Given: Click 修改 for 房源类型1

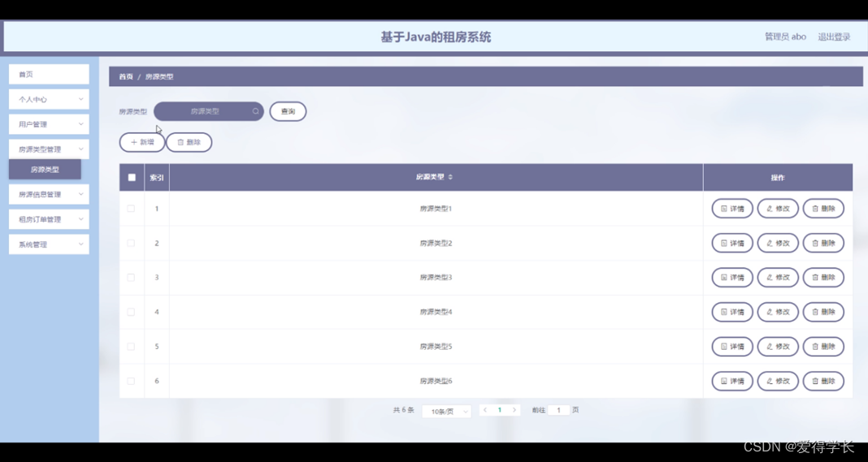Looking at the screenshot, I should [x=778, y=209].
